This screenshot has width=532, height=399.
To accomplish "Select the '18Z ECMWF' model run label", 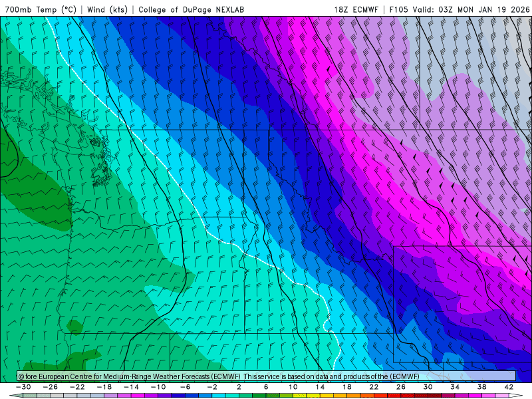I will (356, 9).
